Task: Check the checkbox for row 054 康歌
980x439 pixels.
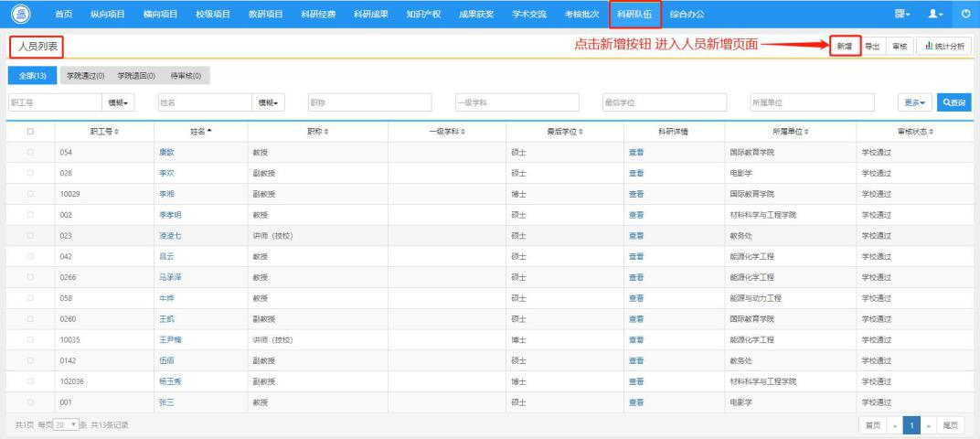Action: pos(30,153)
